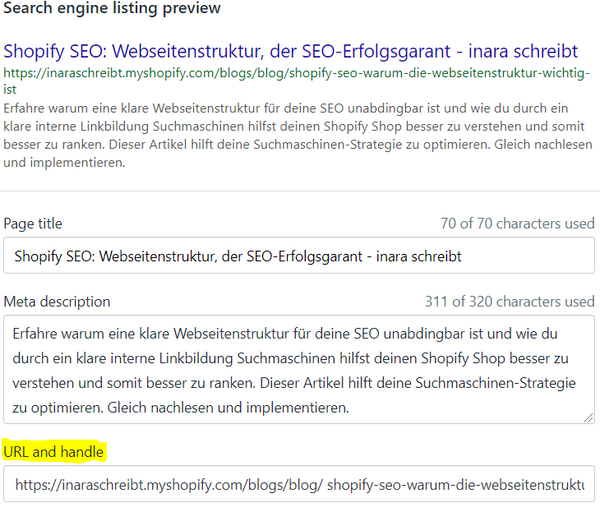Select the 'Search engine listing preview' heading
This screenshot has height=512, width=600.
(112, 8)
